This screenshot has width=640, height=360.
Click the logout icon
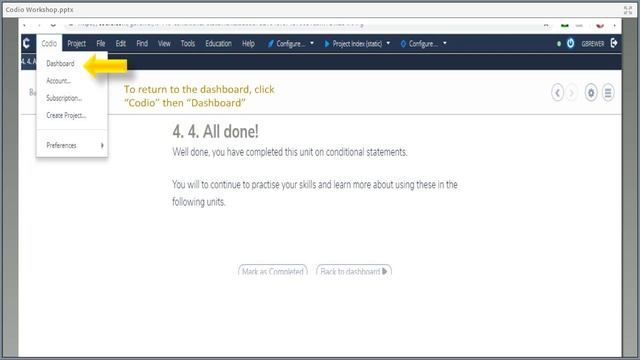614,43
